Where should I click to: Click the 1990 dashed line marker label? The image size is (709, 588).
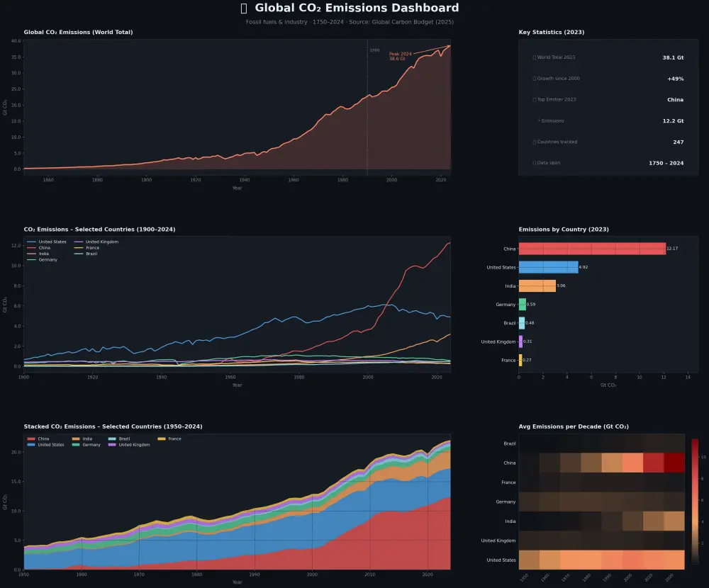pos(374,50)
